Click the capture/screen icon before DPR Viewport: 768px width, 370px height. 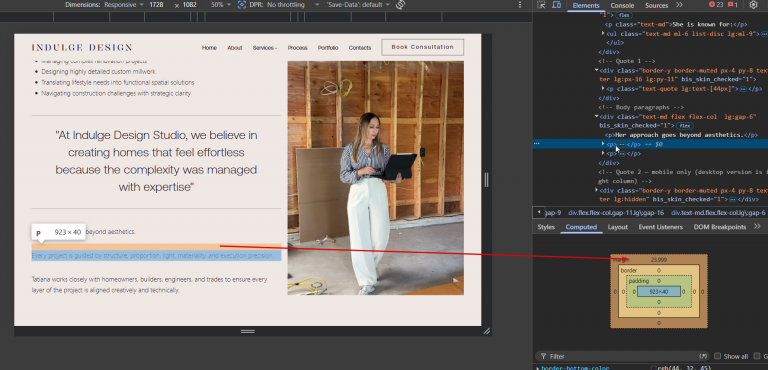coord(242,5)
